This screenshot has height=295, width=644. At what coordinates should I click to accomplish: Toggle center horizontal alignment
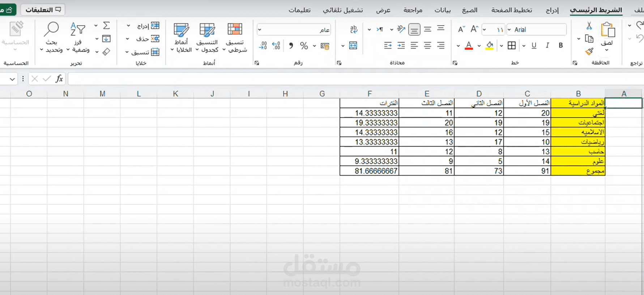point(427,45)
